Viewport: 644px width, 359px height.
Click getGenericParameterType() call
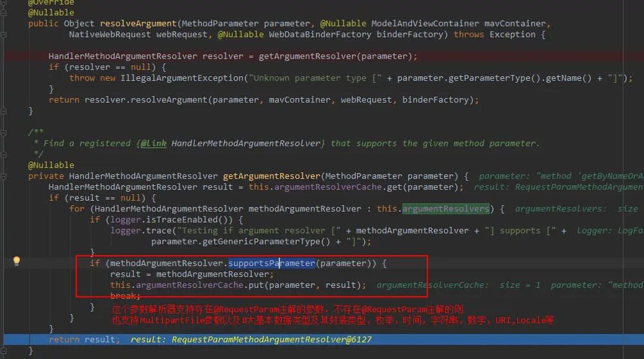tap(266, 242)
